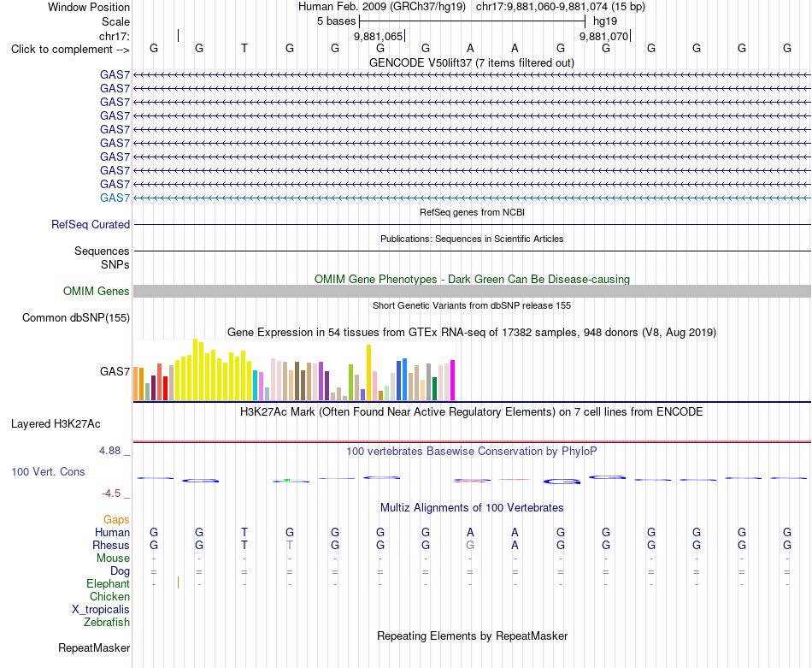Click the Window Position label
Screen dimensions: 812x668
pos(89,7)
